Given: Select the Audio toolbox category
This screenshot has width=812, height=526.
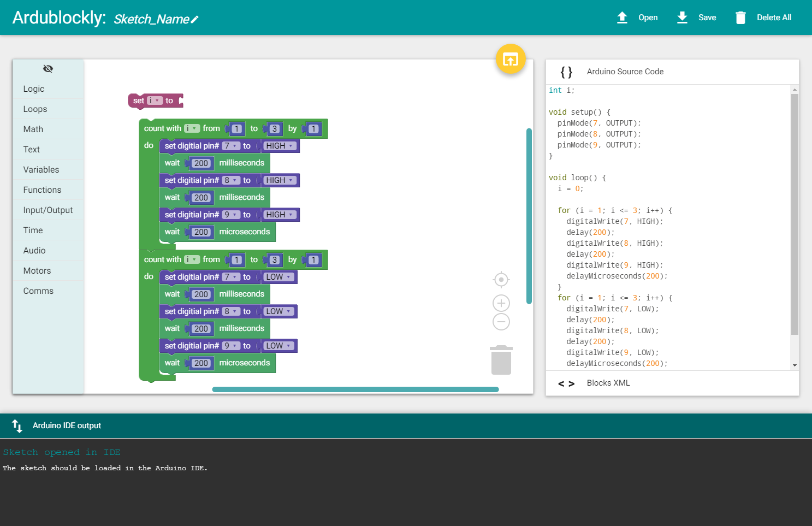Looking at the screenshot, I should pyautogui.click(x=48, y=251).
